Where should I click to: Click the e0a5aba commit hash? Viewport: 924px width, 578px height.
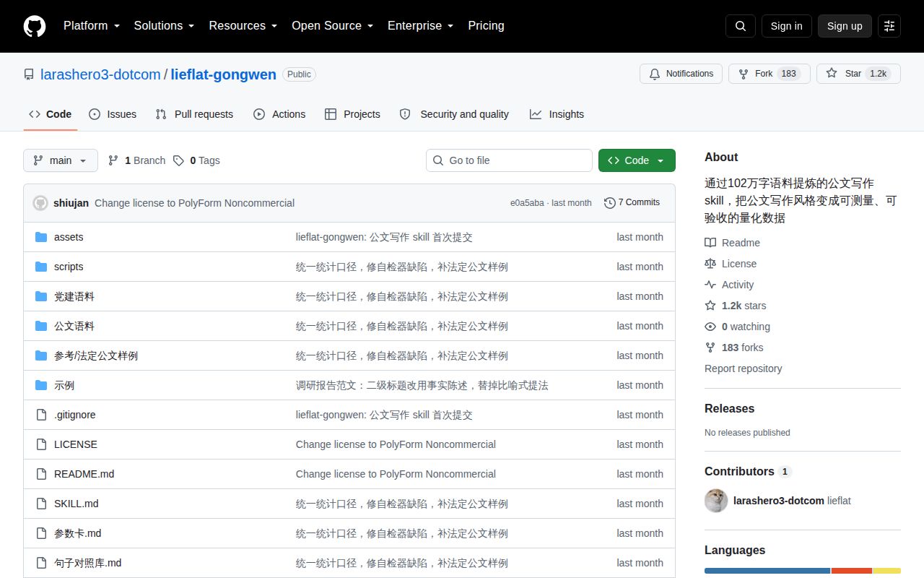point(527,203)
